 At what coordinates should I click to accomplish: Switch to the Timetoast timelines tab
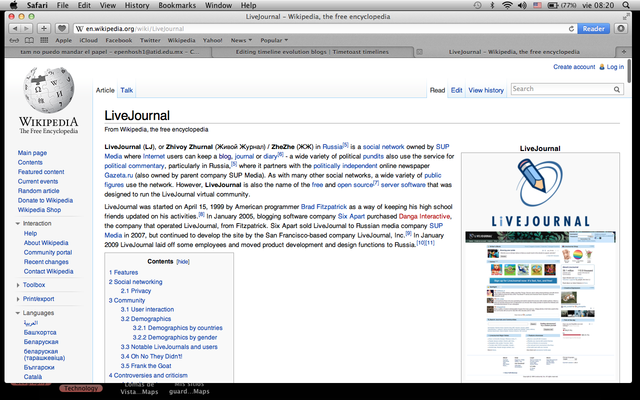(312, 52)
